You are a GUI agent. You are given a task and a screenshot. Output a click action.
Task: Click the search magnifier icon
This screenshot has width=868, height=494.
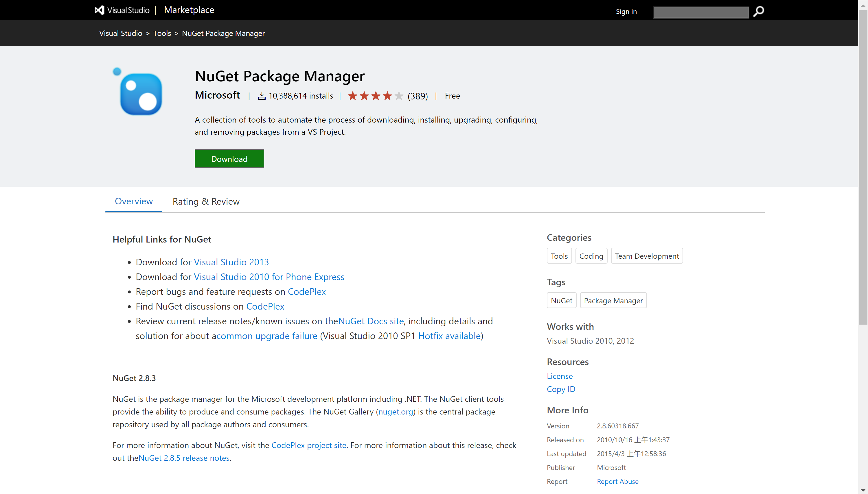coord(759,11)
